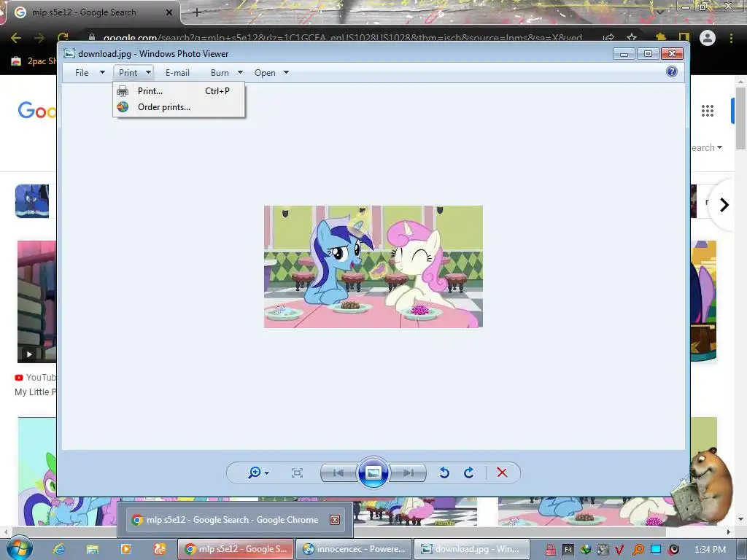Close the Chrome taskbar preview popup
The height and width of the screenshot is (560, 747).
(335, 519)
